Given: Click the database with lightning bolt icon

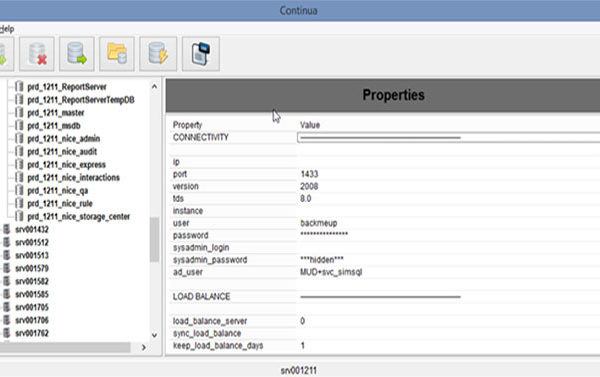Looking at the screenshot, I should tap(158, 54).
